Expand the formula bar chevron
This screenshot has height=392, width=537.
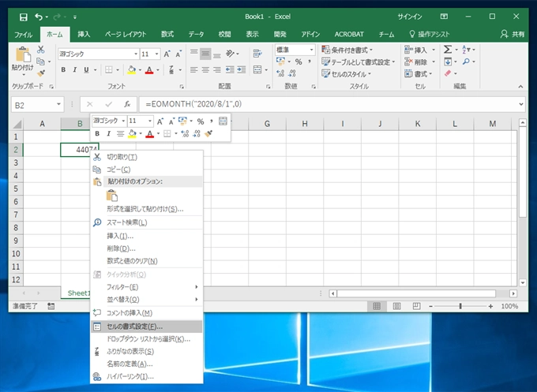521,104
